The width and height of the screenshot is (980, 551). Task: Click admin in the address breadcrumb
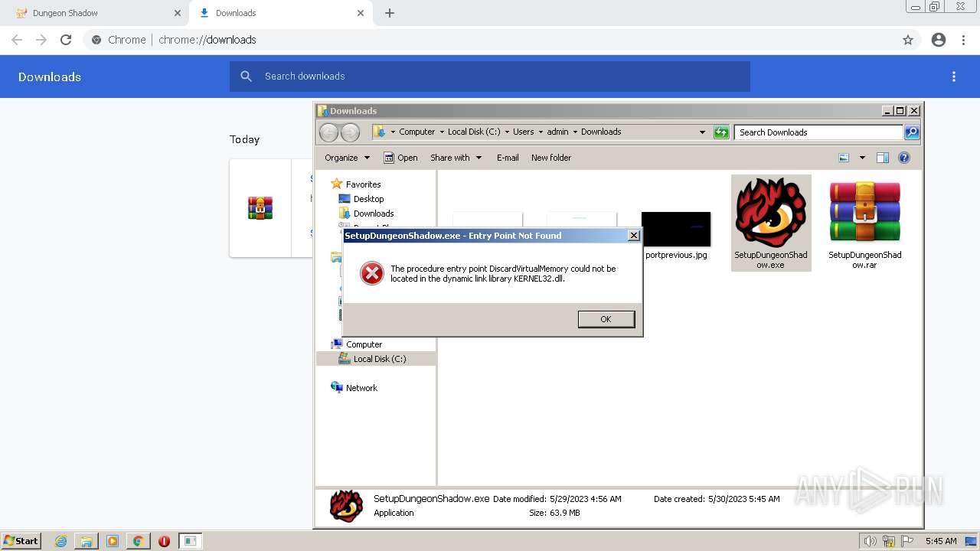pyautogui.click(x=557, y=132)
